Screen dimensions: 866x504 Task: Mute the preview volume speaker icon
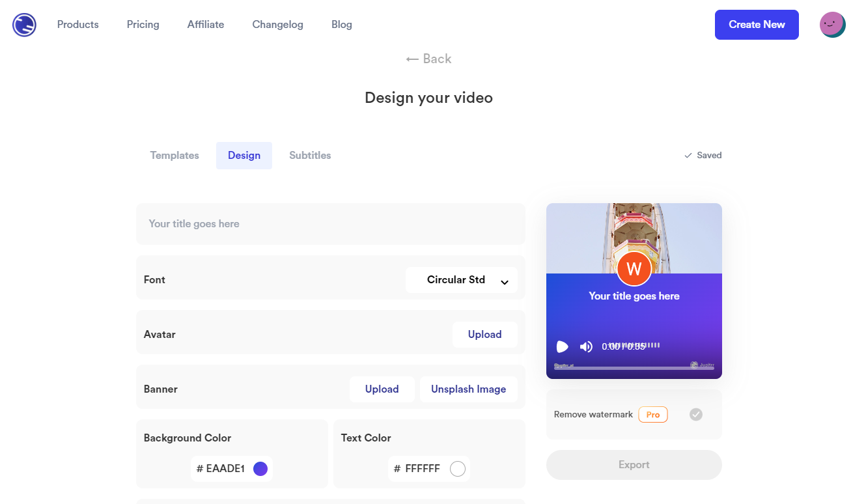(586, 346)
